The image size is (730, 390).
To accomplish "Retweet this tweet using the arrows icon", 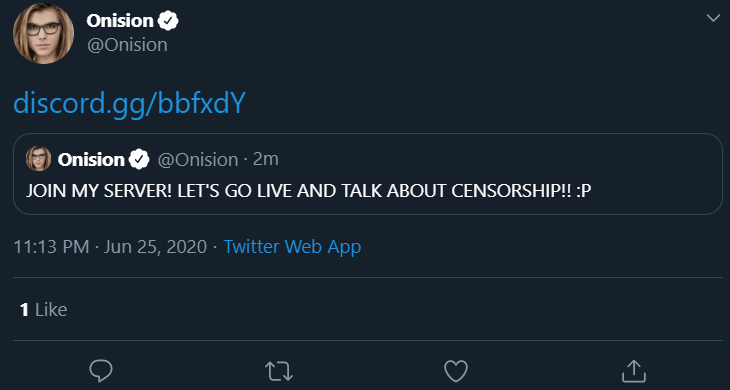I will pos(278,371).
